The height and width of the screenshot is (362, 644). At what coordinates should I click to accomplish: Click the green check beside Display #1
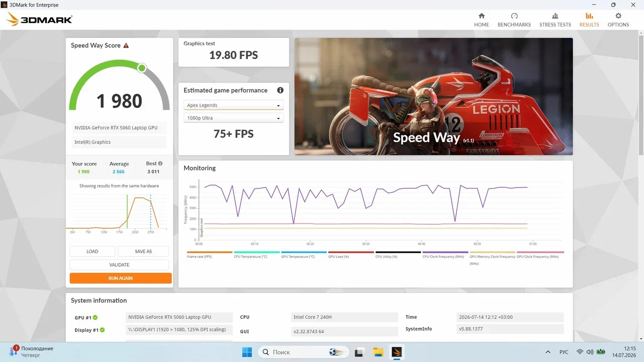(x=102, y=330)
